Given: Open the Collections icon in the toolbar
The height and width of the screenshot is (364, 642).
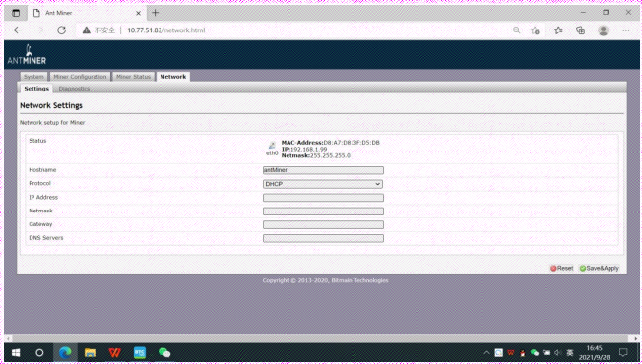Looking at the screenshot, I should [x=580, y=30].
